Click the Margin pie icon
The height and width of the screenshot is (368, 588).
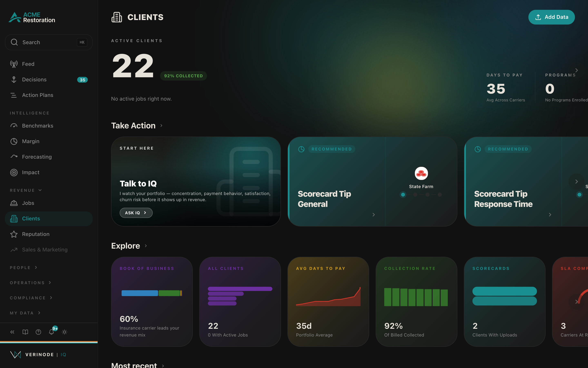14,141
